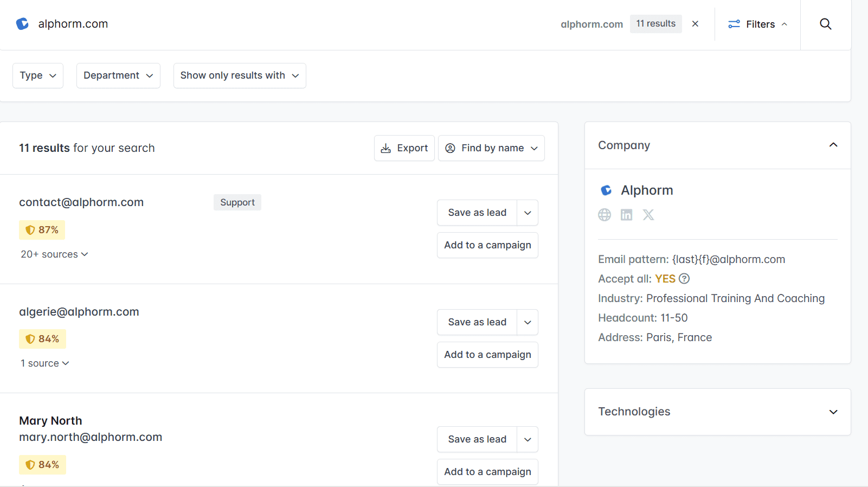Export the search results
This screenshot has height=487, width=868.
(404, 148)
